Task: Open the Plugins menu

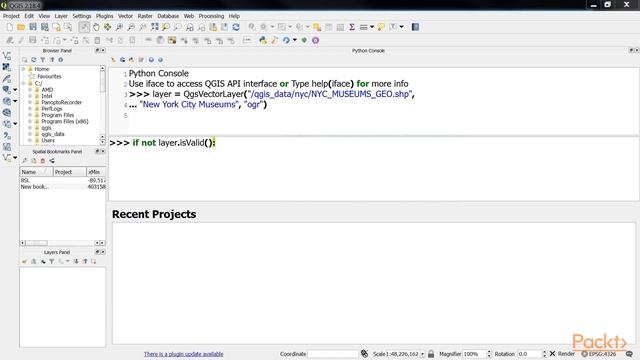Action: tap(104, 16)
